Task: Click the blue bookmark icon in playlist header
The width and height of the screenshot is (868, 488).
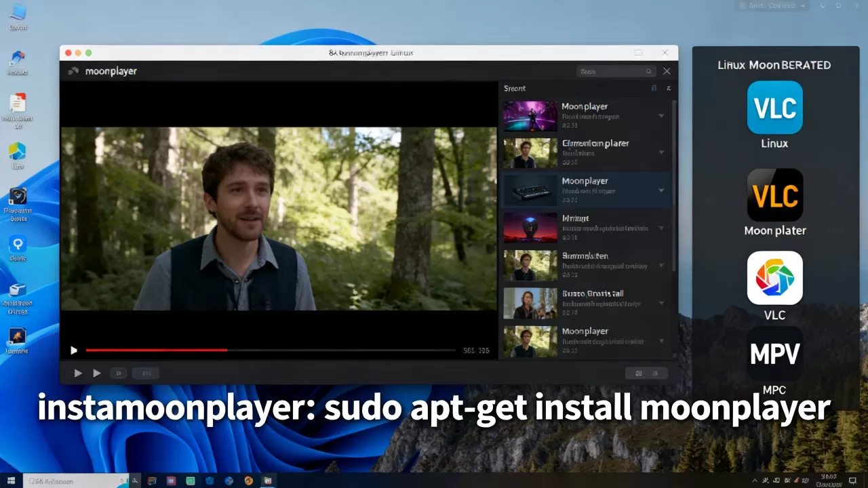Action: tap(654, 88)
